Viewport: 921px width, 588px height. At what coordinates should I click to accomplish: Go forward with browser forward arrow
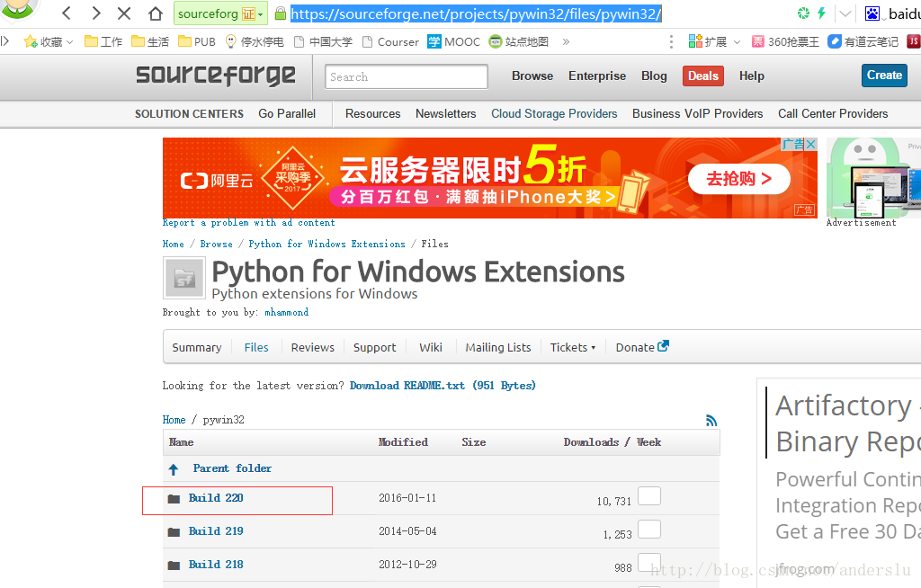click(x=95, y=13)
